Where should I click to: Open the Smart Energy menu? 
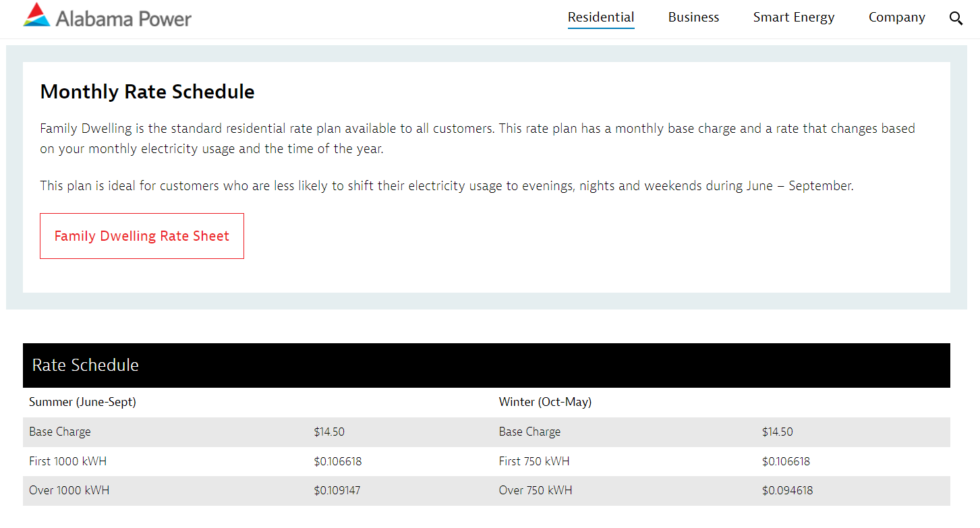[794, 18]
